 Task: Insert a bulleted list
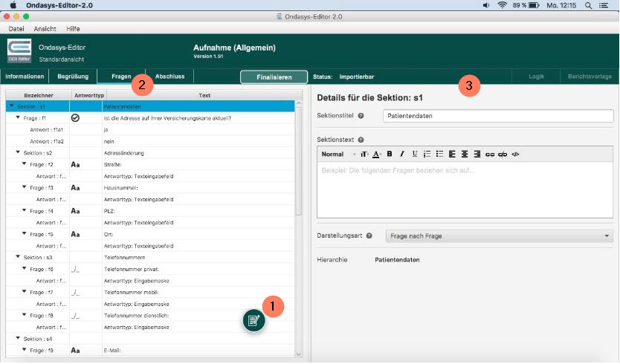(x=439, y=154)
